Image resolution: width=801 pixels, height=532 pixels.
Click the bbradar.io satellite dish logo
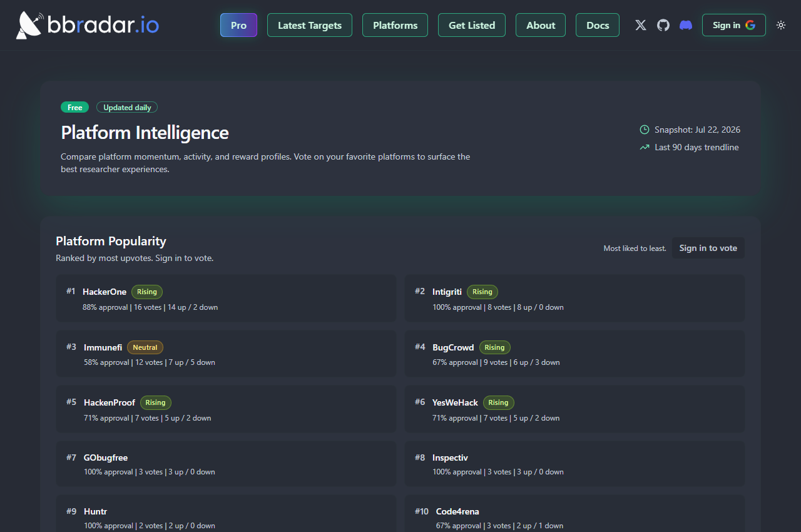pyautogui.click(x=29, y=25)
